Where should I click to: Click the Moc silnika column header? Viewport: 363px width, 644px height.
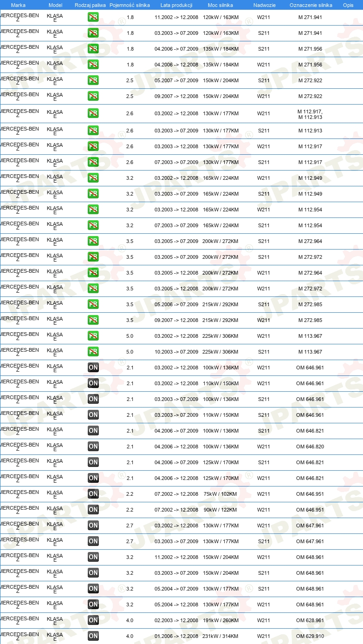coord(220,5)
